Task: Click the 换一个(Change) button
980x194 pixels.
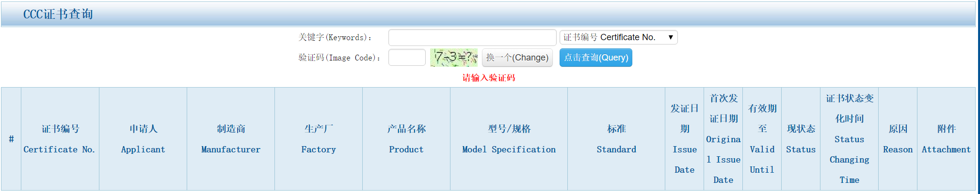Action: pos(517,58)
